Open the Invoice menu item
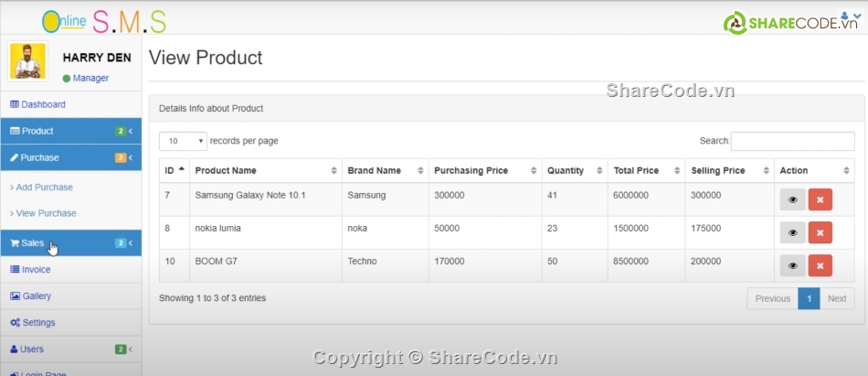This screenshot has width=868, height=376. pyautogui.click(x=71, y=270)
